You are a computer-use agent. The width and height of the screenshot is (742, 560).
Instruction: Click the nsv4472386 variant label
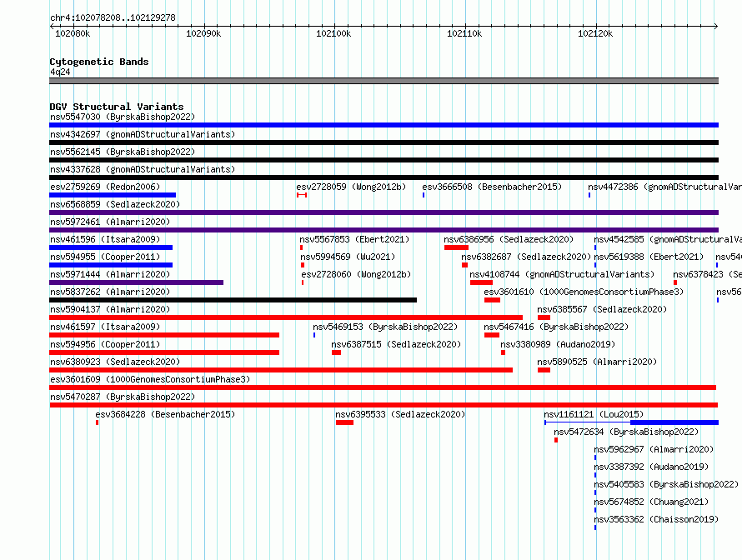[x=664, y=187]
